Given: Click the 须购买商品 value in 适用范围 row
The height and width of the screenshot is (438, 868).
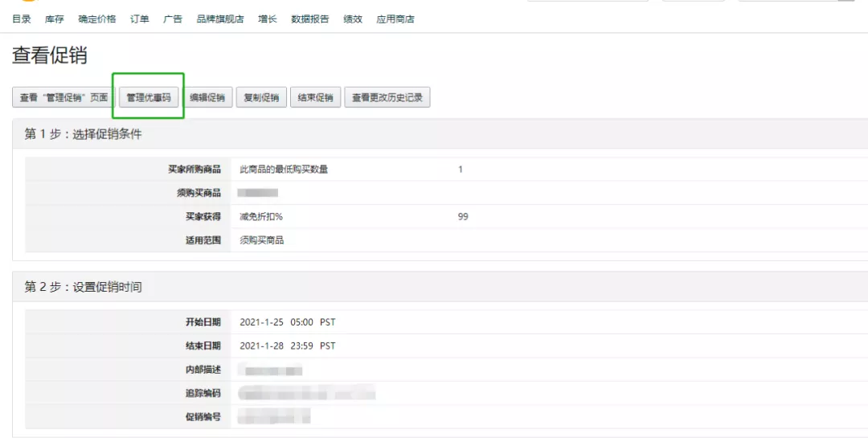Looking at the screenshot, I should [x=262, y=240].
